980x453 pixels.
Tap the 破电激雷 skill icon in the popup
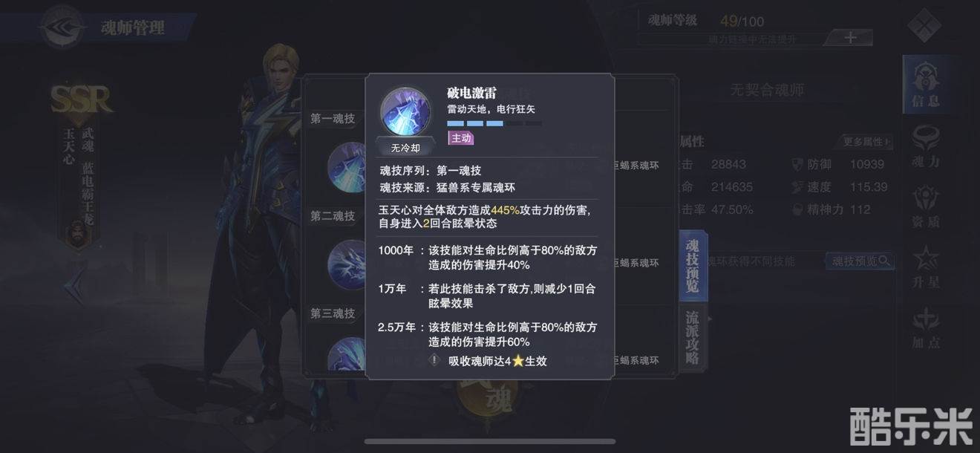(x=405, y=111)
